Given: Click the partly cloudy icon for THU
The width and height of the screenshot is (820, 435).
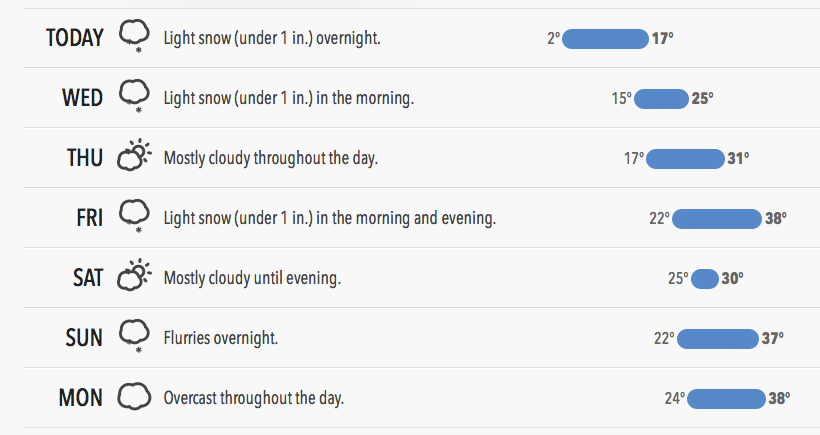Looking at the screenshot, I should pos(134,155).
